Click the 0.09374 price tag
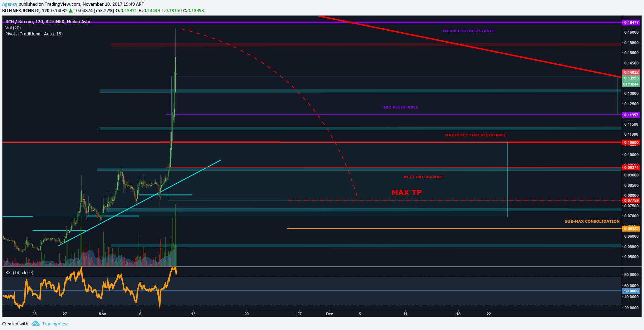 631,168
